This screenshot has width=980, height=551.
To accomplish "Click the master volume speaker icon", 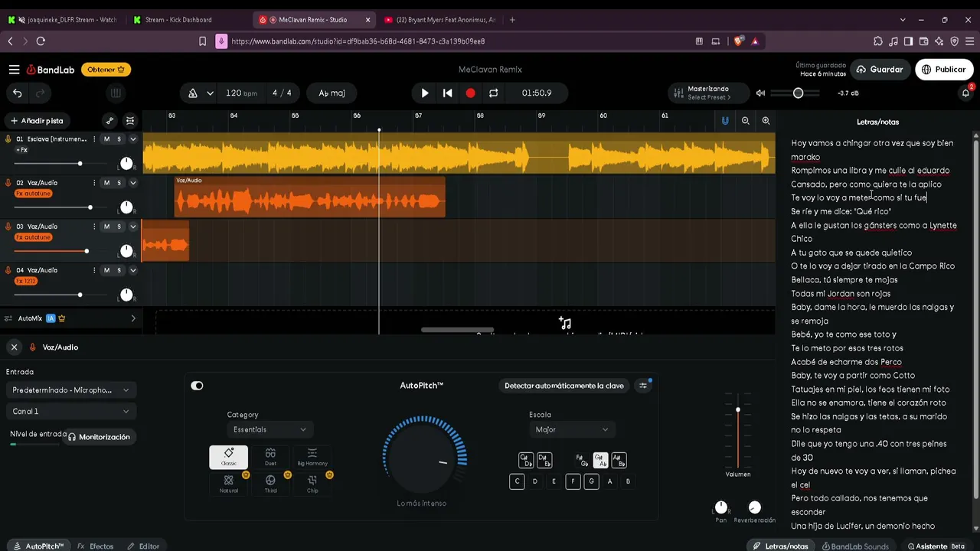I will click(760, 93).
